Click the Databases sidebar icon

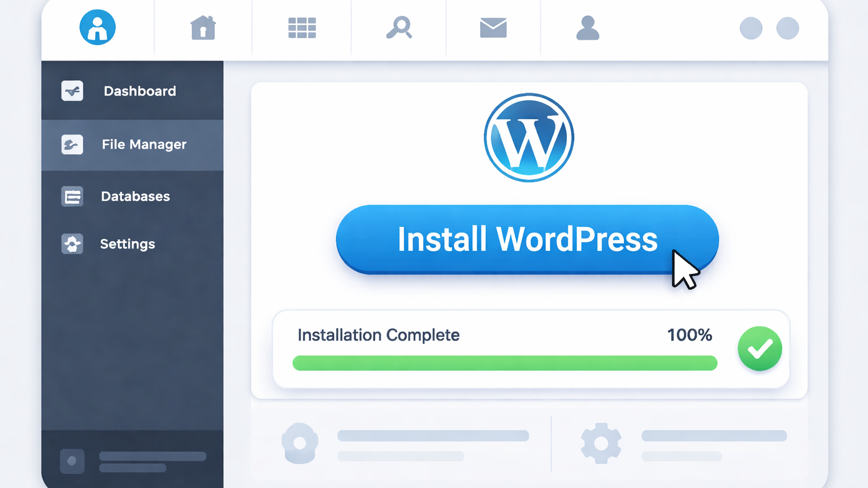pos(72,196)
